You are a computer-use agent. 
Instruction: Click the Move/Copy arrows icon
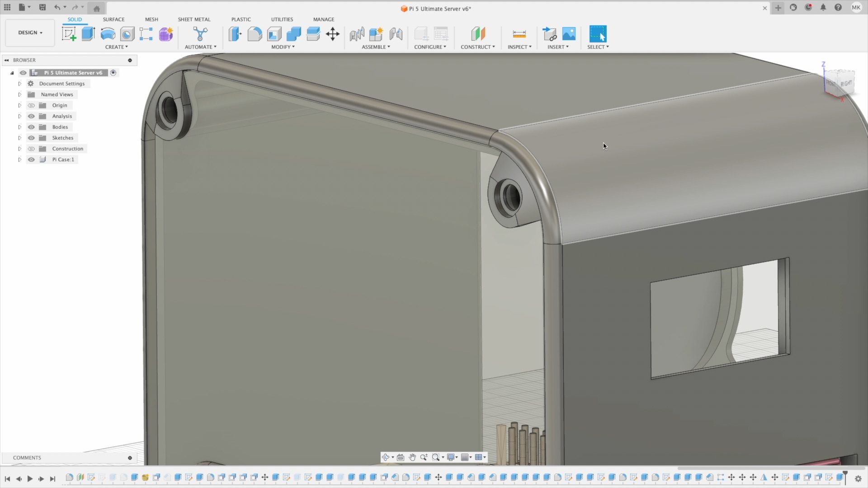(x=333, y=34)
